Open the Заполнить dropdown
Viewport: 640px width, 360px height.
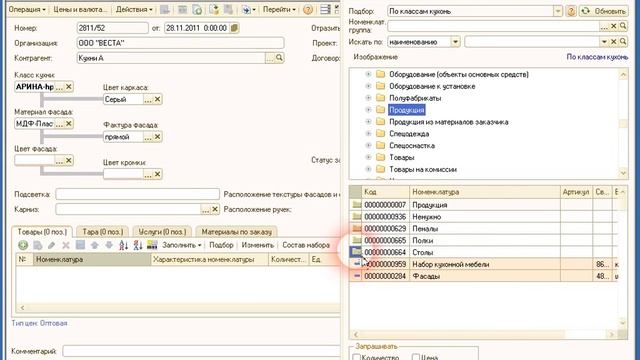tap(182, 245)
